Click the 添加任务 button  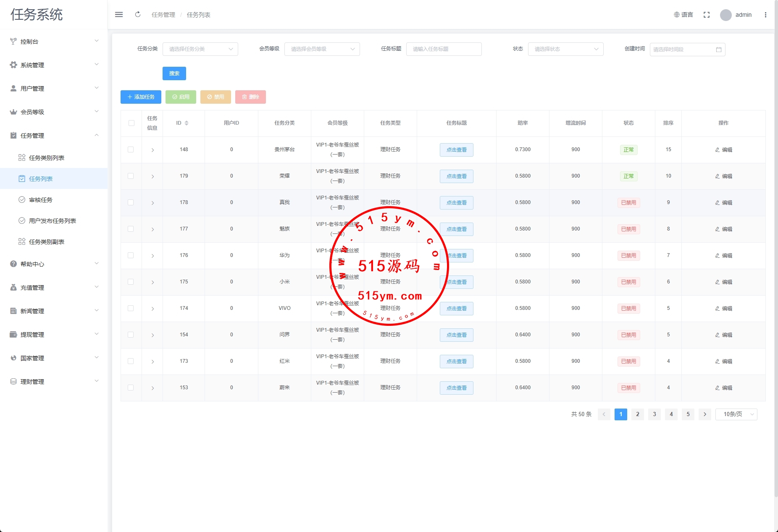coord(141,97)
